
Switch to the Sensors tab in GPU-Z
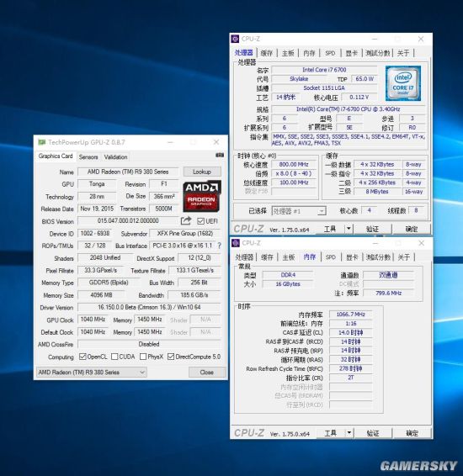tap(88, 157)
